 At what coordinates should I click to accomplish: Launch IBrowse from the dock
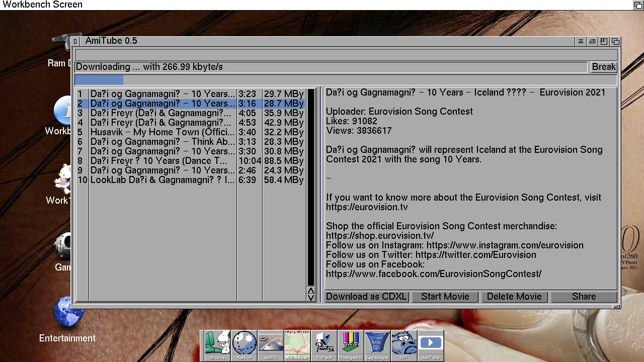point(217,345)
